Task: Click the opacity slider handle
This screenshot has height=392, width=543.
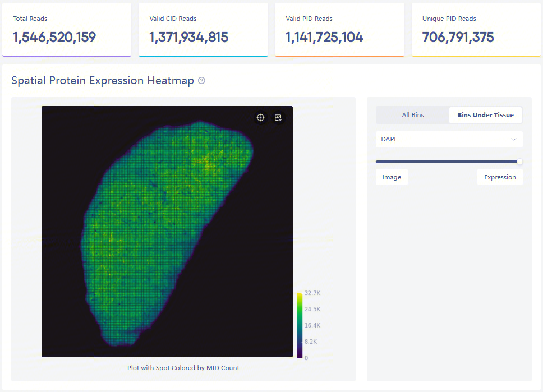Action: (x=519, y=162)
